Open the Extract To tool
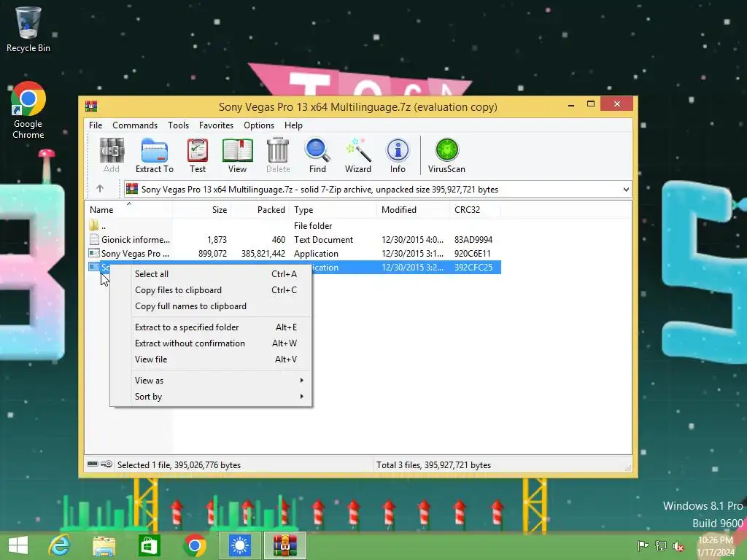Screen dimensions: 747x560 pyautogui.click(x=155, y=155)
